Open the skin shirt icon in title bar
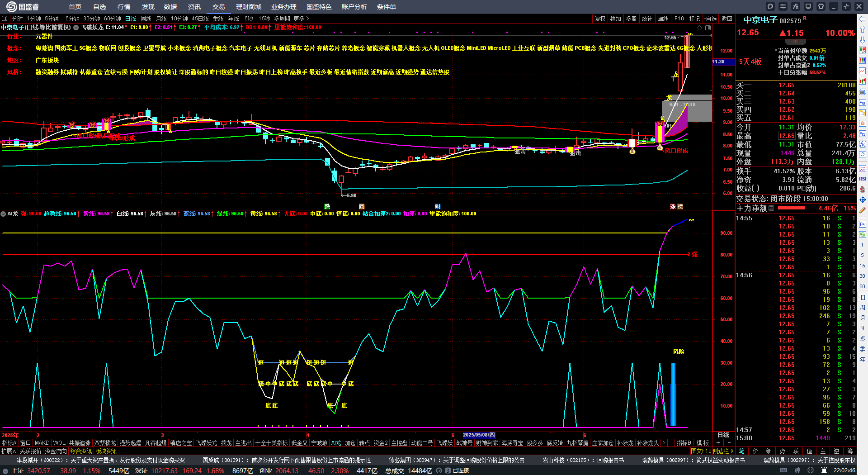The height and width of the screenshot is (475, 868). (x=821, y=6)
